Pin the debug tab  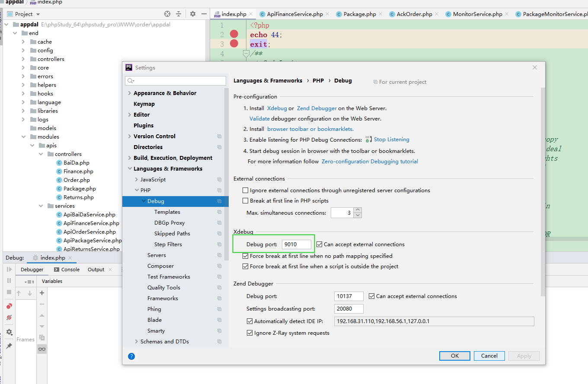click(x=9, y=346)
